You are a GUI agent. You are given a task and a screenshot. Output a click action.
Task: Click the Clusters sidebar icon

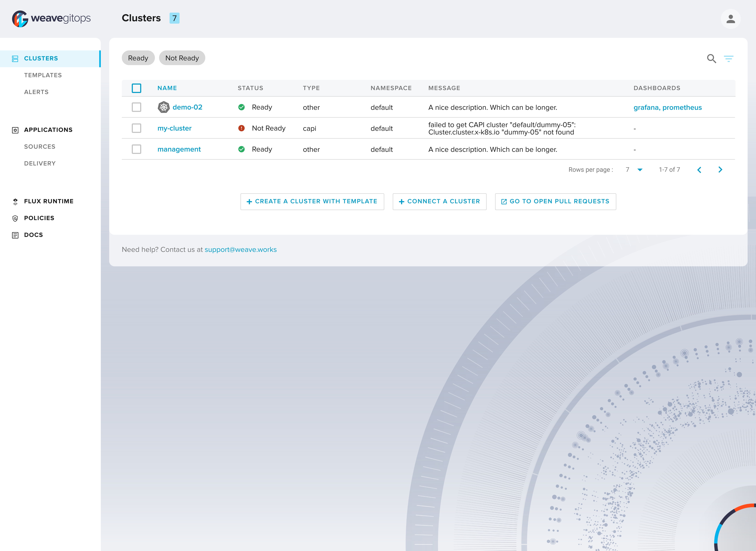[15, 59]
